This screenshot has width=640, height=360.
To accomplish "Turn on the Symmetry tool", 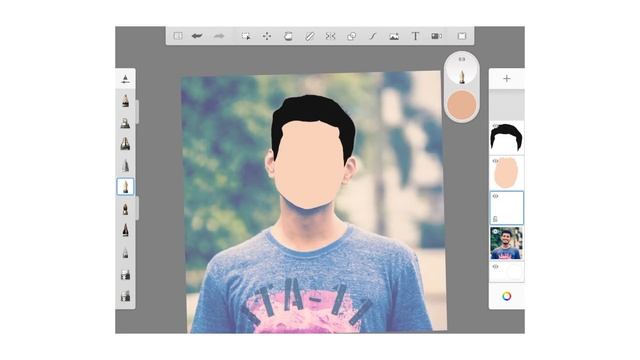I will [330, 36].
